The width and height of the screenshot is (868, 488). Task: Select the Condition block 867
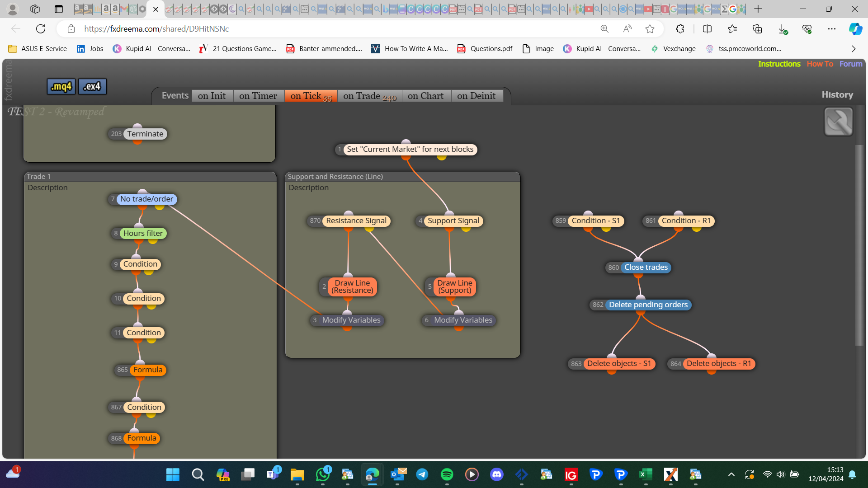137,408
